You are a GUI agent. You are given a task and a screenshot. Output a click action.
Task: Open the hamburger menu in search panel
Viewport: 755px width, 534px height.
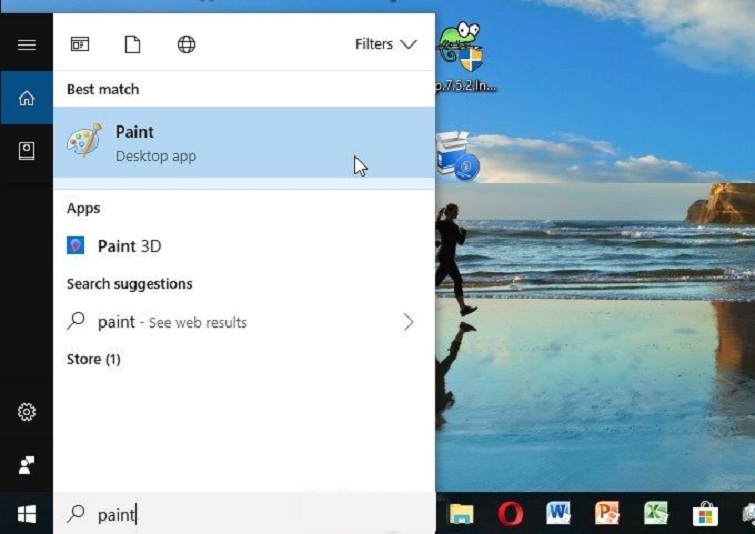tap(26, 45)
